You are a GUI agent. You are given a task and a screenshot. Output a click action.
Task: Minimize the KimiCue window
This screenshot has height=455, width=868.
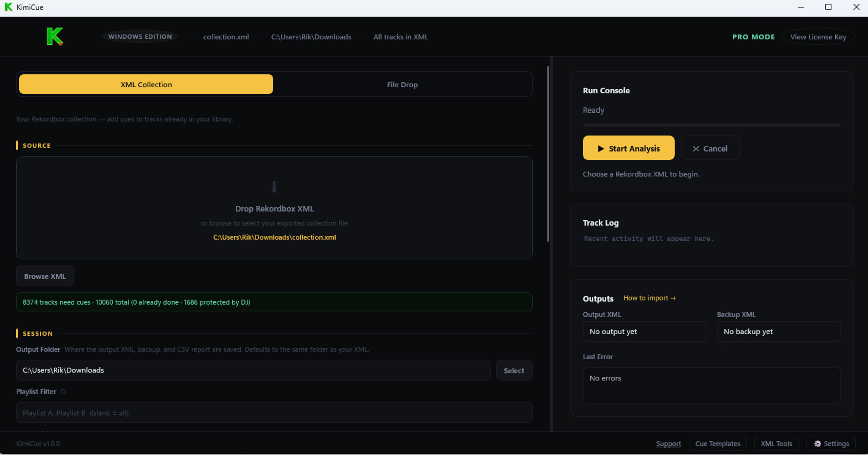click(801, 7)
